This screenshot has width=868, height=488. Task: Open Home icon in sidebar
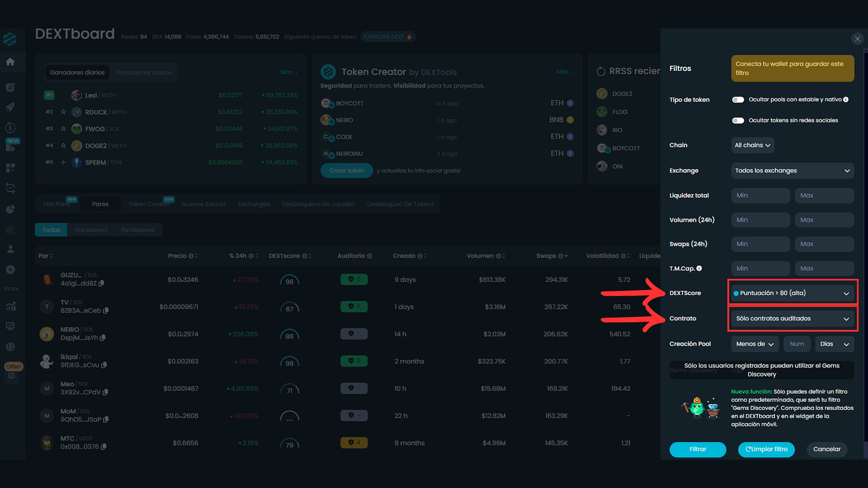coord(10,61)
